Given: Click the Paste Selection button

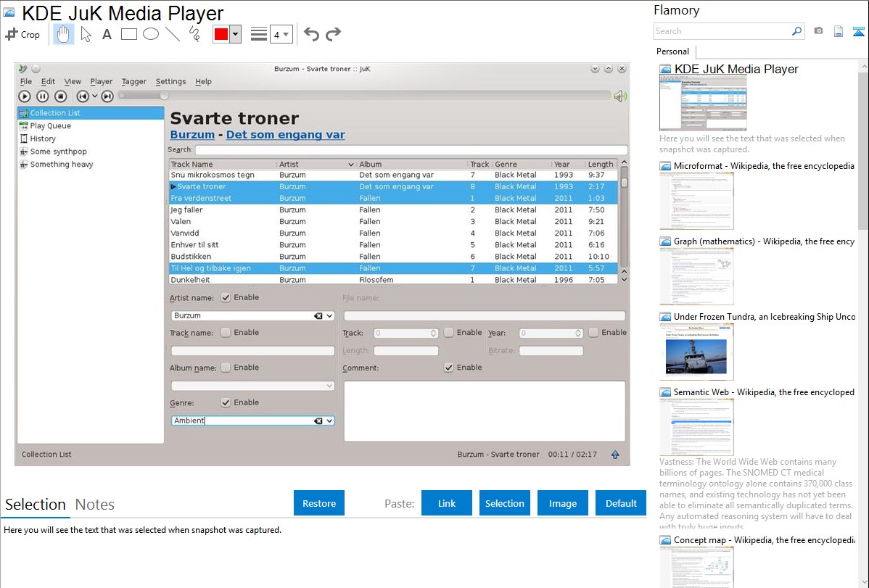Looking at the screenshot, I should 504,503.
